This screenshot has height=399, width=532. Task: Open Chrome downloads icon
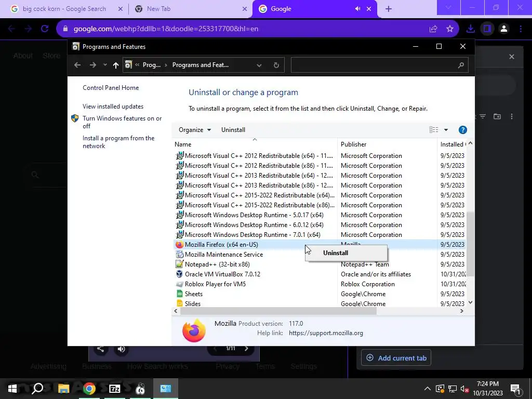[x=471, y=29]
